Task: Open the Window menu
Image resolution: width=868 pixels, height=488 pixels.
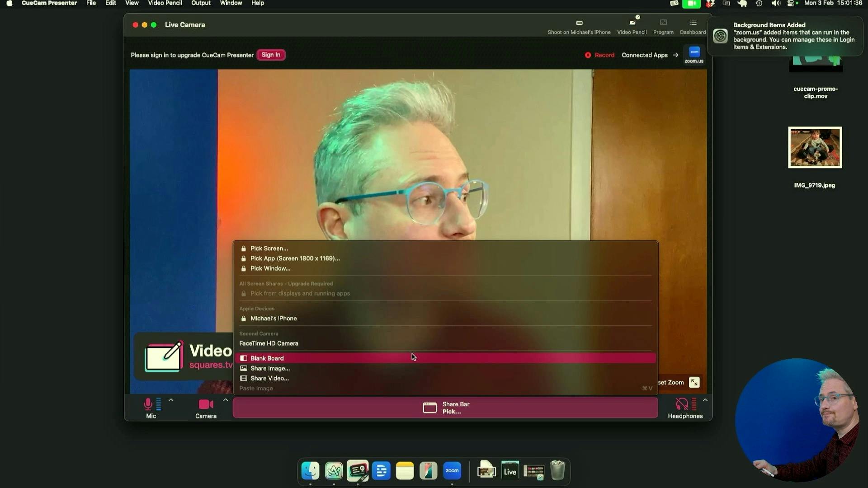Action: 231,3
